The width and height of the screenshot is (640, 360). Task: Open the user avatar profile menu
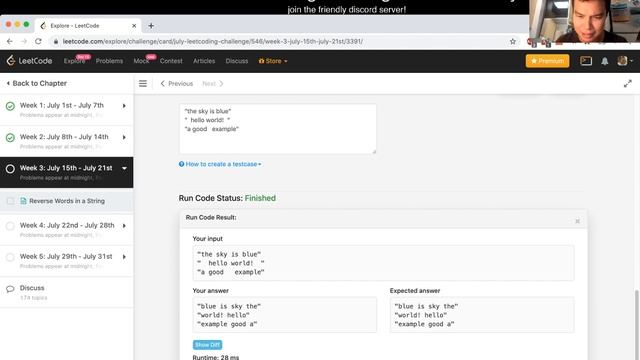point(625,61)
